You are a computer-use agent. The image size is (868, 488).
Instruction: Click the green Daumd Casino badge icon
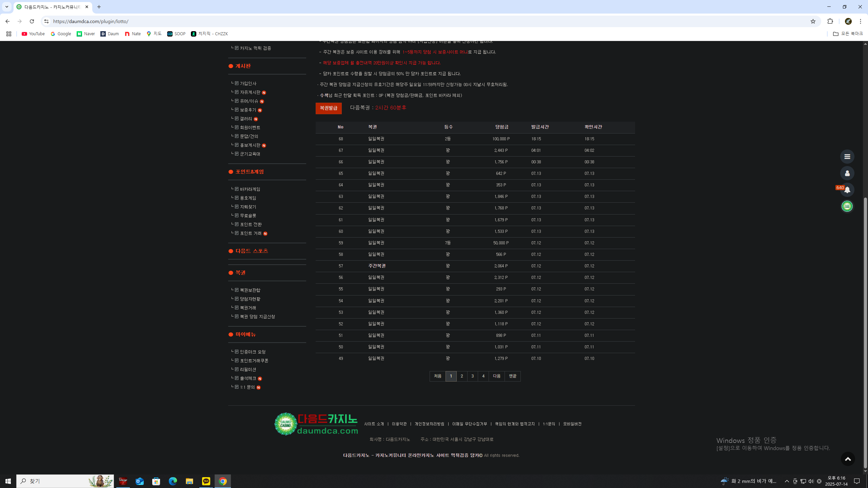click(847, 206)
